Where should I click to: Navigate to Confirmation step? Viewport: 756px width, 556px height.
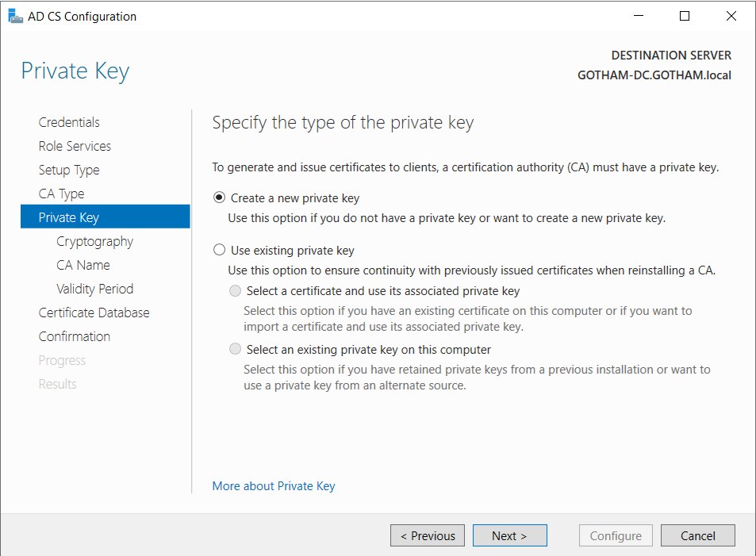(75, 336)
